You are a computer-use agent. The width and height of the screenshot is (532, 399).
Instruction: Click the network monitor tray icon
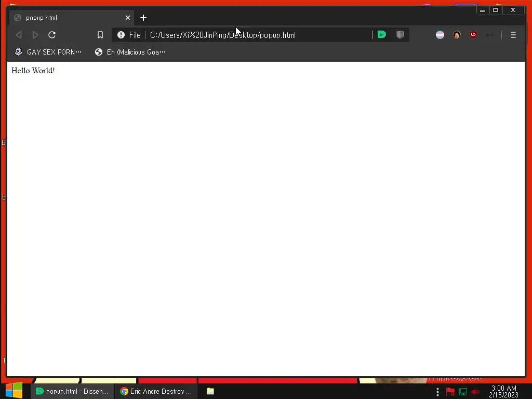coord(463,392)
